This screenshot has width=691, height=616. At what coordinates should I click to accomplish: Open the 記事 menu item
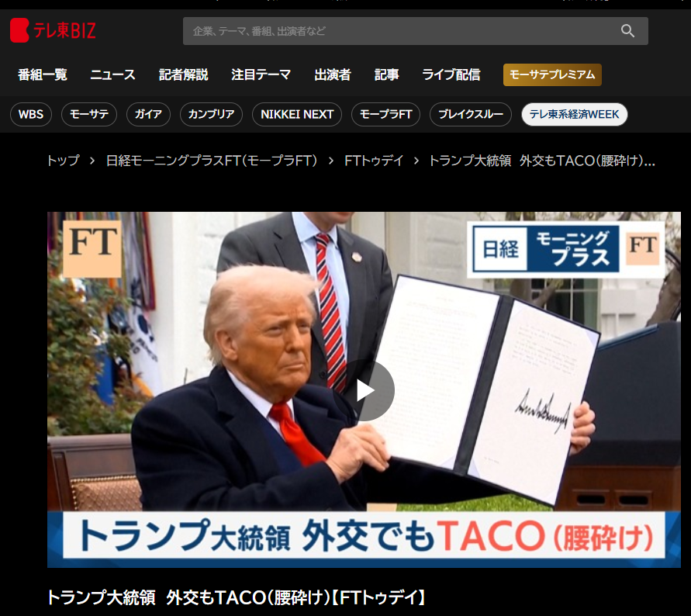386,75
